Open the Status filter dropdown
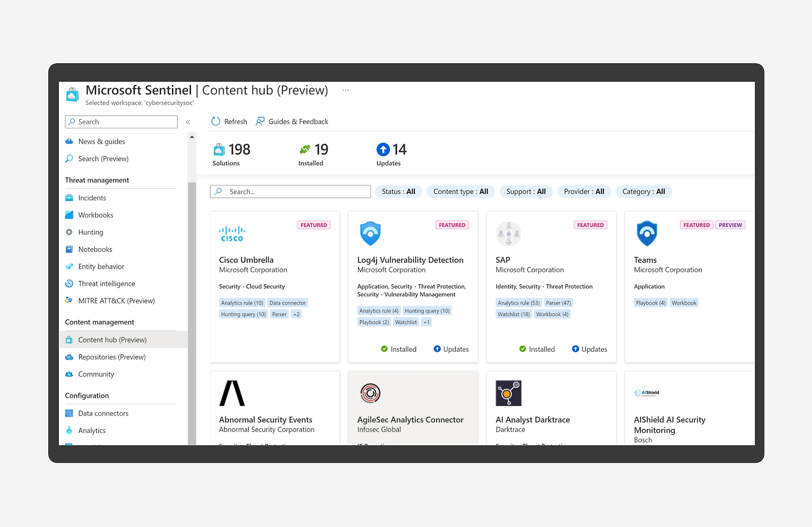This screenshot has width=812, height=527. coord(399,191)
